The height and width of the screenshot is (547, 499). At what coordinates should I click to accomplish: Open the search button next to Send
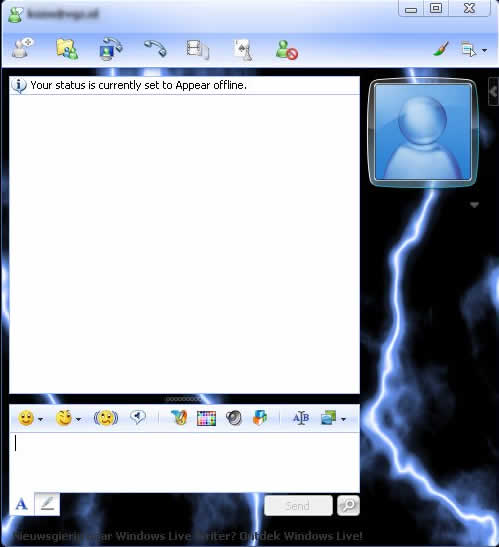[x=348, y=505]
